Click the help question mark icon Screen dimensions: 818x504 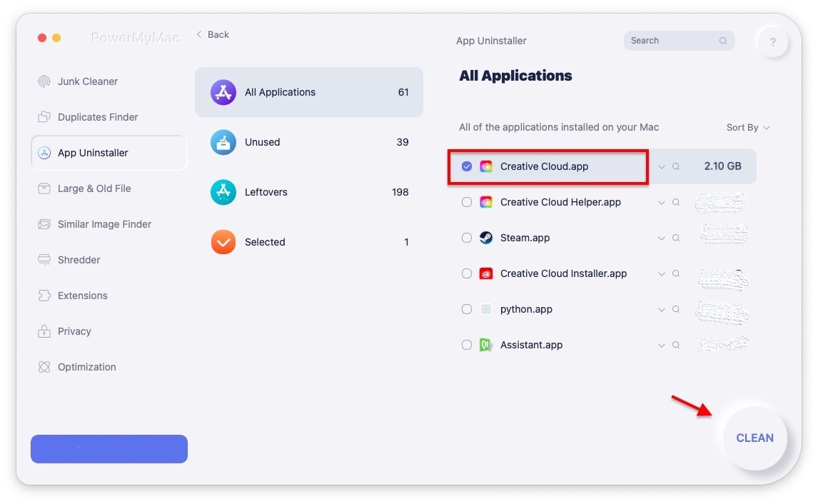[773, 41]
